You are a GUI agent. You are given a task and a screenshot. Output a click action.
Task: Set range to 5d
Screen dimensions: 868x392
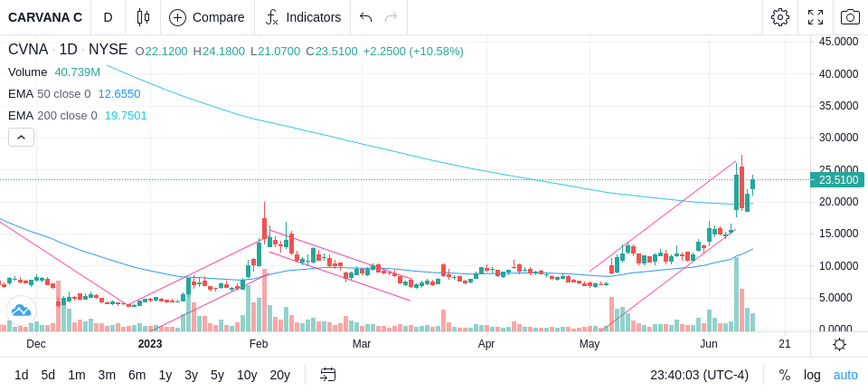pyautogui.click(x=48, y=375)
